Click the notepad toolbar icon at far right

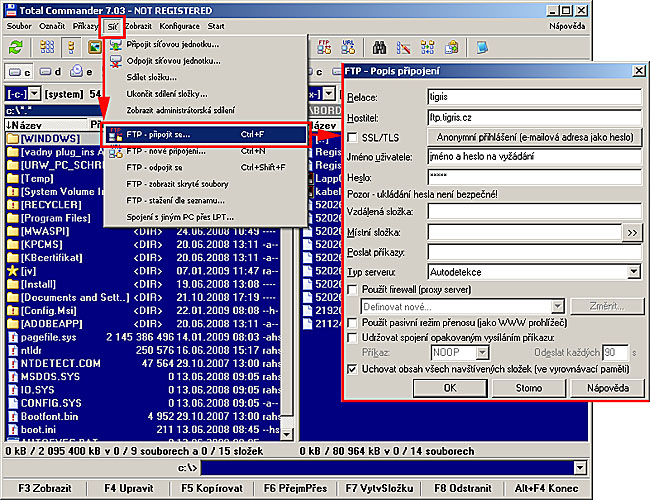click(482, 47)
